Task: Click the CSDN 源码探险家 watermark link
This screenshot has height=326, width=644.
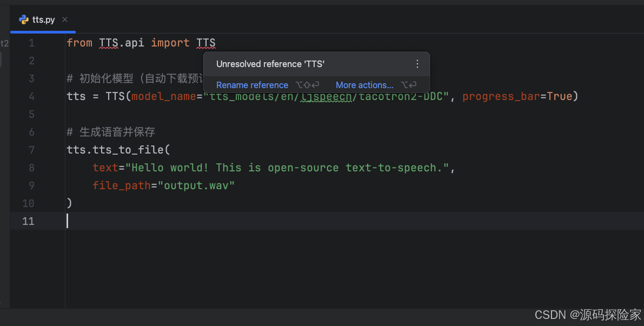Action: click(x=589, y=315)
